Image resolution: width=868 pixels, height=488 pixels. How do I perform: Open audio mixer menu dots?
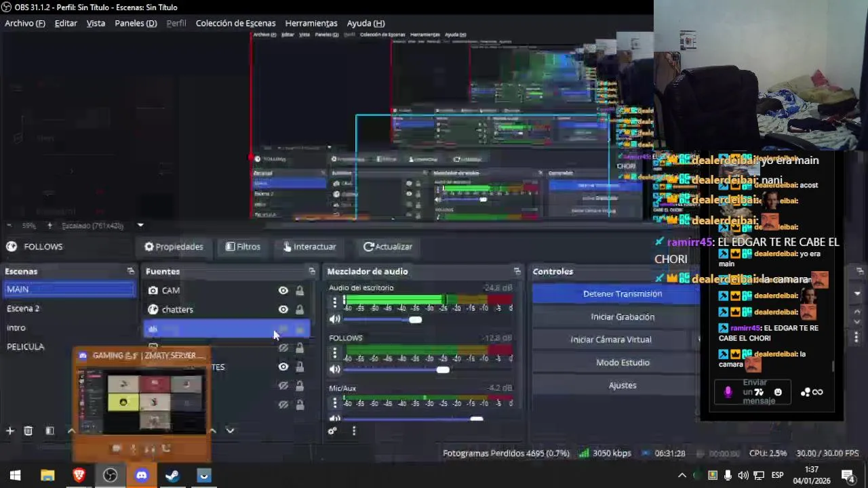353,430
